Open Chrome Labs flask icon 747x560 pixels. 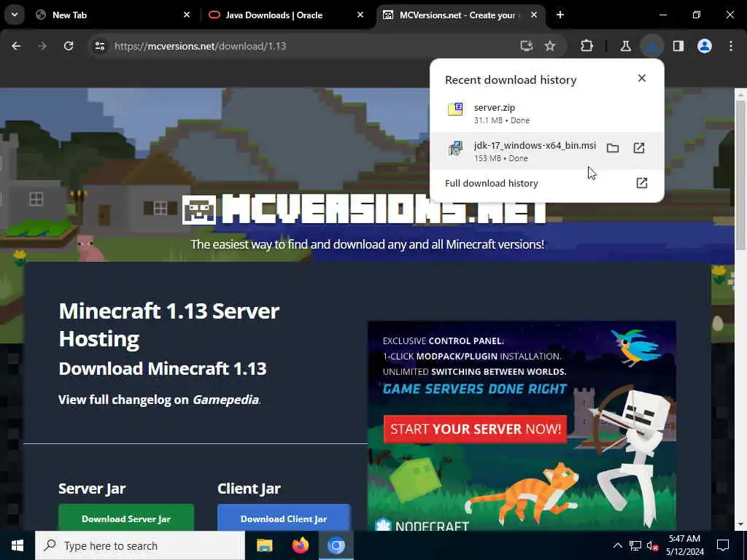coord(625,46)
